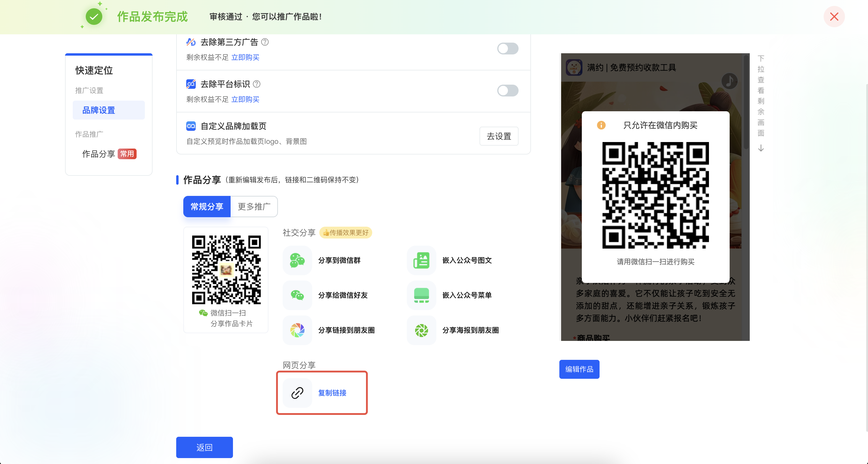Select the 常规分享 tab
This screenshot has width=868, height=464.
pos(207,207)
